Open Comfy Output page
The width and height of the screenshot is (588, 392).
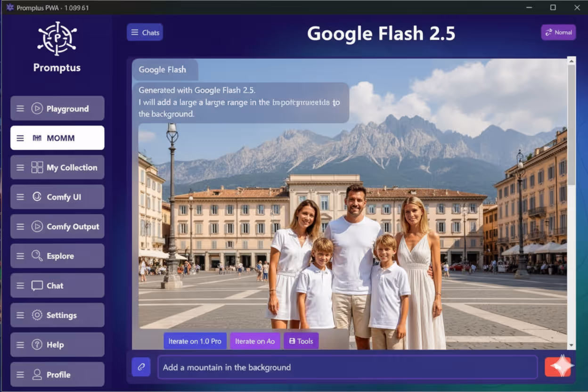click(57, 227)
